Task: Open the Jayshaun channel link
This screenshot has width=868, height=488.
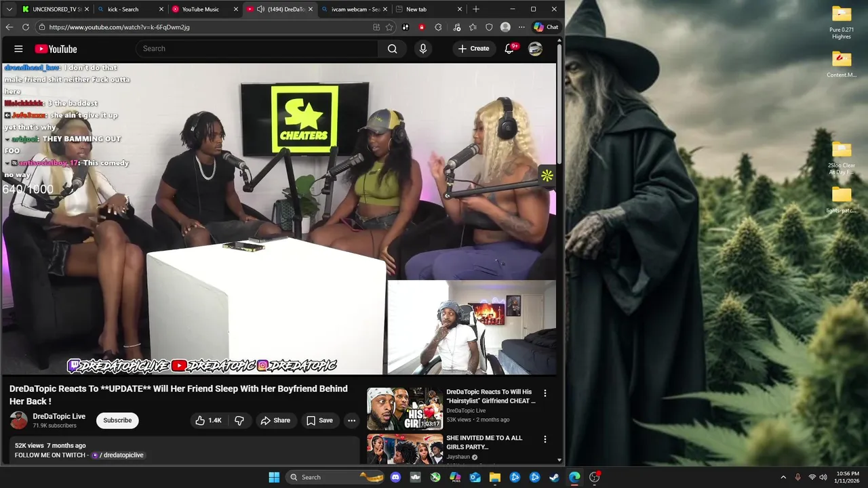Action: (458, 457)
